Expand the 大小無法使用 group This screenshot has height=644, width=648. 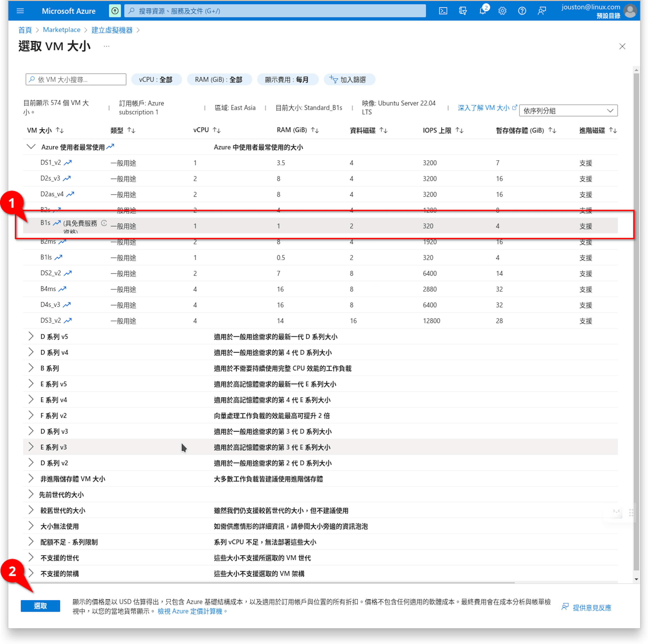[31, 526]
